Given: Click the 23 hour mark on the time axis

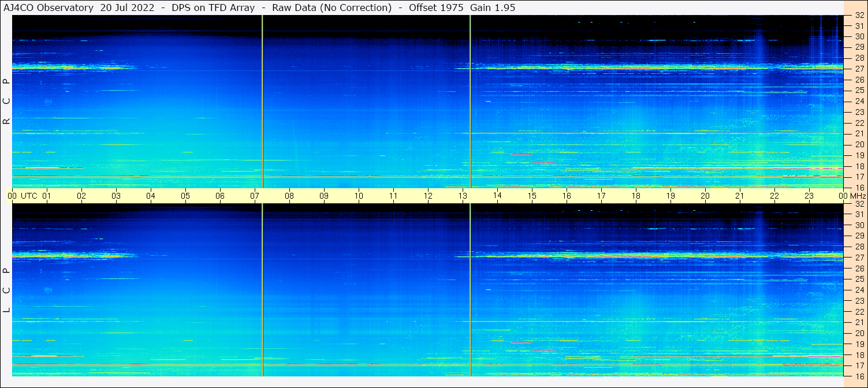Looking at the screenshot, I should click(x=809, y=196).
